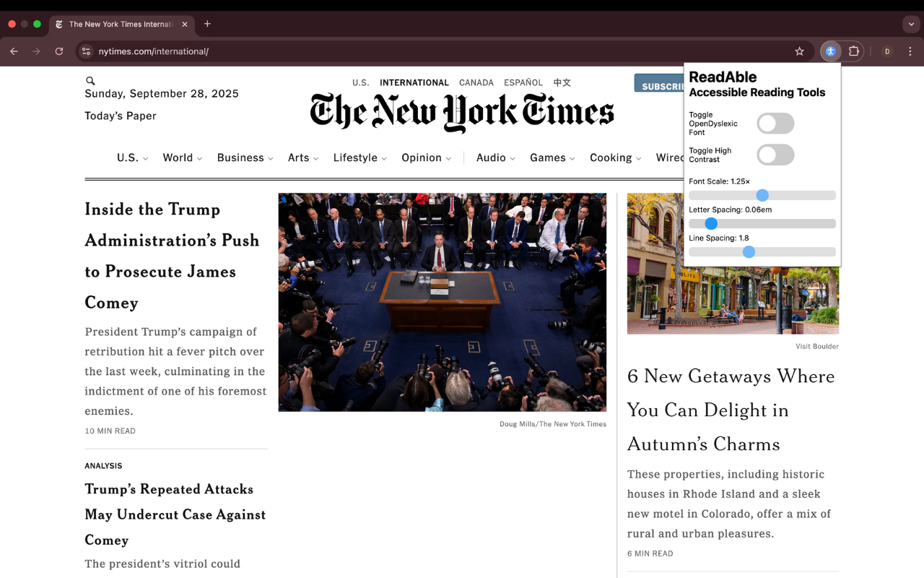Click the Subscribe button

(x=659, y=83)
